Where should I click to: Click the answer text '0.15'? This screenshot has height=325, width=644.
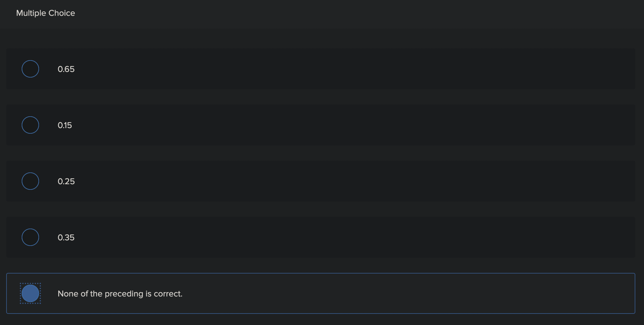tap(65, 125)
